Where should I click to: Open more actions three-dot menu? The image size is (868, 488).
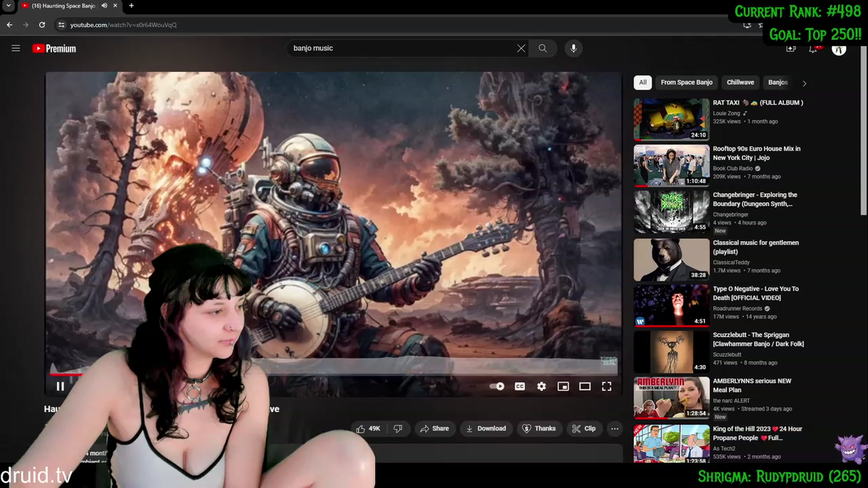(x=615, y=429)
